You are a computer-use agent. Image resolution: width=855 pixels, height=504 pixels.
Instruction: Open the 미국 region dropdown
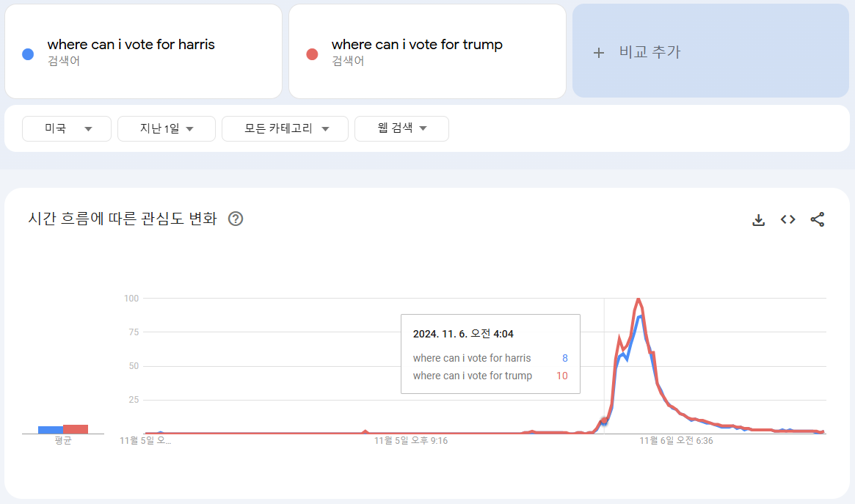67,128
